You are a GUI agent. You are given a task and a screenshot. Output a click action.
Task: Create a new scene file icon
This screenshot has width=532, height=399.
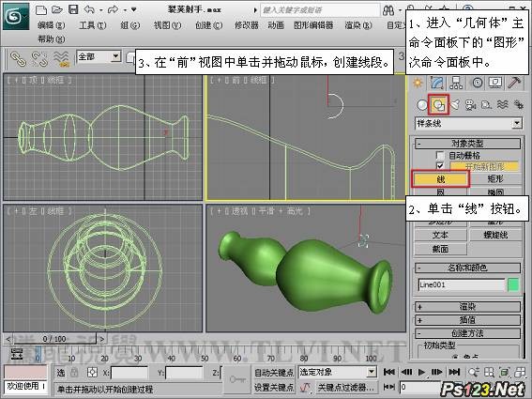click(x=41, y=9)
